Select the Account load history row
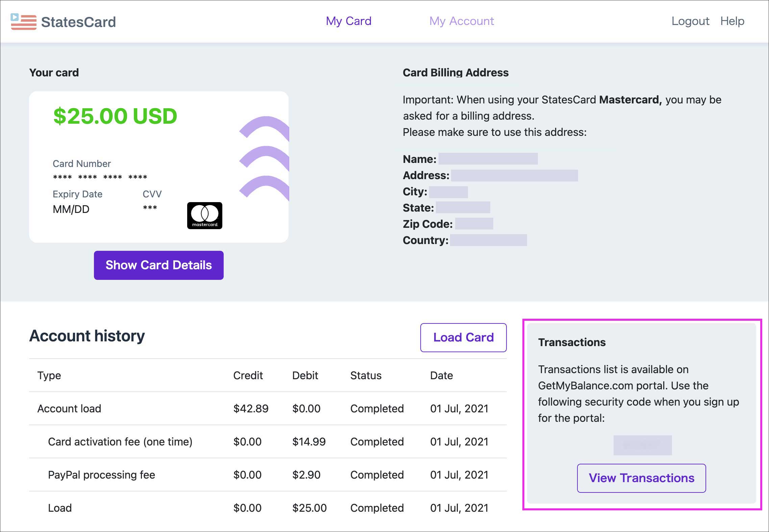This screenshot has width=769, height=532. point(69,409)
